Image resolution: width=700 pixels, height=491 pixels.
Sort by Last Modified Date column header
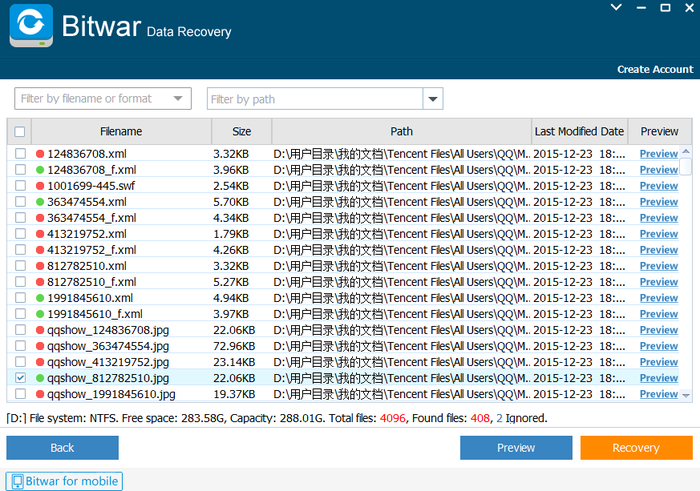pyautogui.click(x=579, y=132)
